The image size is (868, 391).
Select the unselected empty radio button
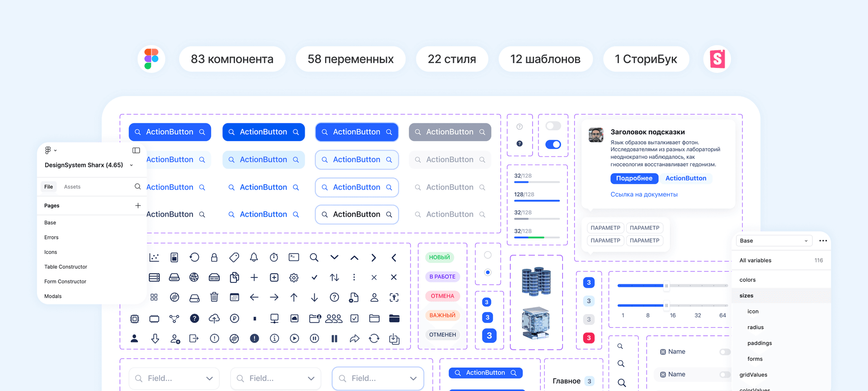point(488,255)
